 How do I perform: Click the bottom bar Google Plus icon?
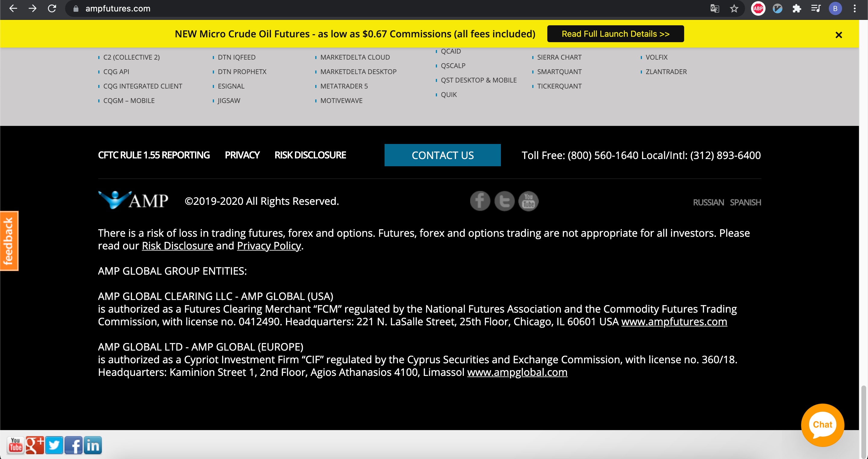pyautogui.click(x=35, y=445)
